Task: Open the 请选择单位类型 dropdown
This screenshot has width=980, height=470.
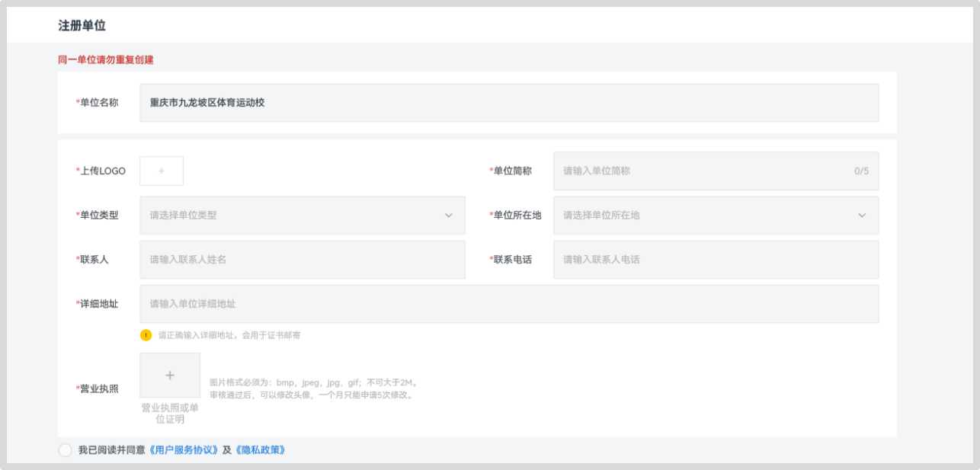Action: click(x=302, y=216)
